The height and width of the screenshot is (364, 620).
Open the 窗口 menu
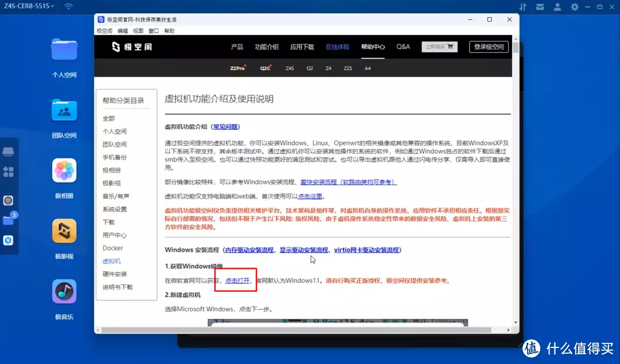coord(153,31)
